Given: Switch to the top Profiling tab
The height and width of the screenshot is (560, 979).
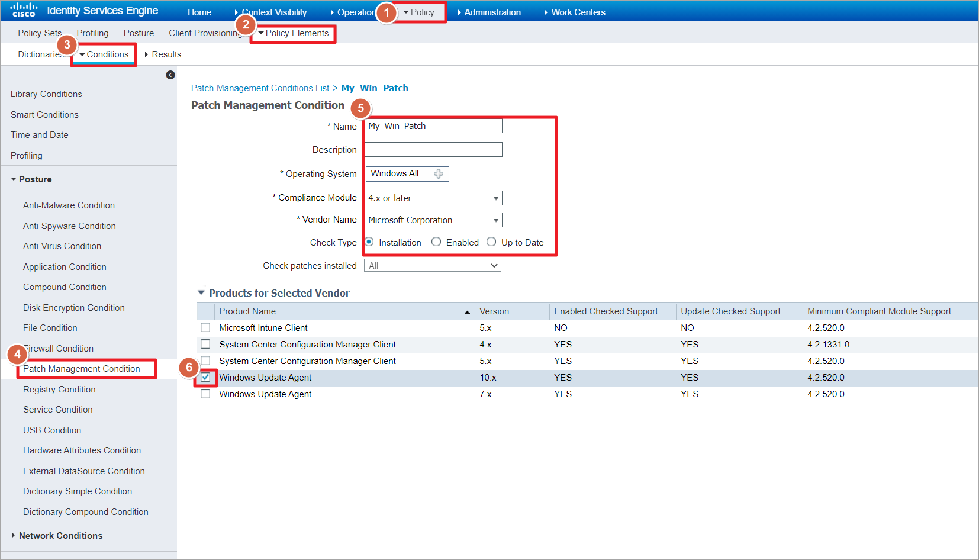Looking at the screenshot, I should point(93,33).
